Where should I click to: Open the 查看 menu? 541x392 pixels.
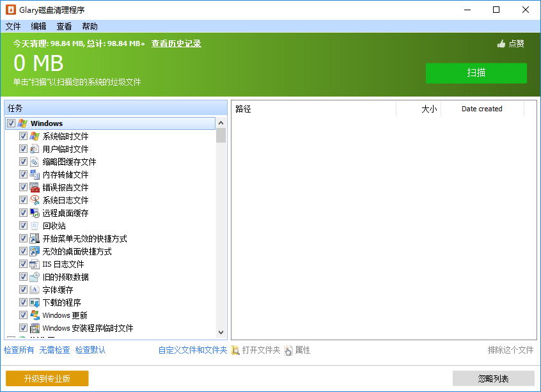coord(64,26)
